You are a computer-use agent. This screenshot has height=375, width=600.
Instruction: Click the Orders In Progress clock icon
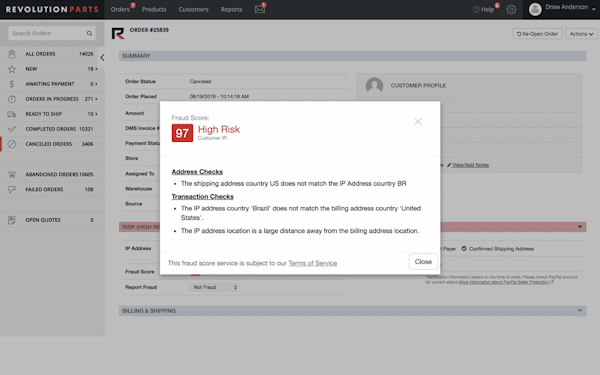(12, 99)
